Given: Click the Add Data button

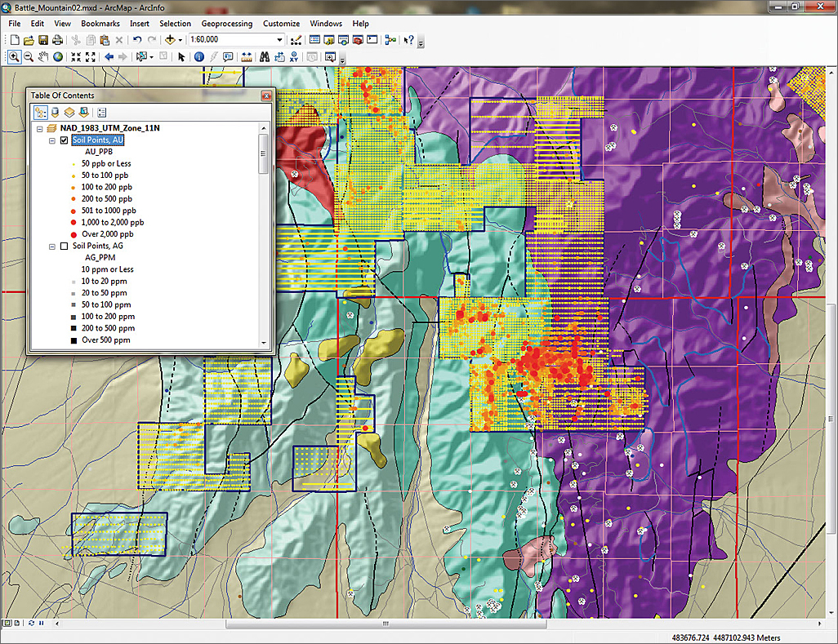Looking at the screenshot, I should (171, 40).
